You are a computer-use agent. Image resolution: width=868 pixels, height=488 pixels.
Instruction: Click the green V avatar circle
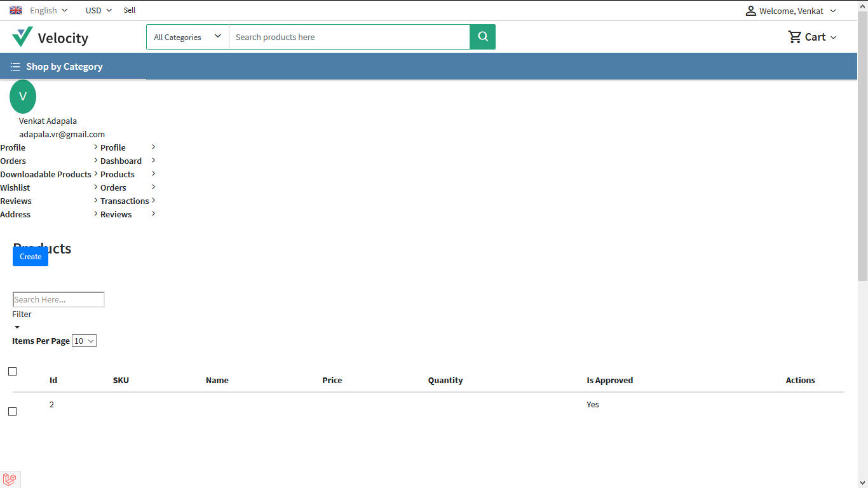23,97
